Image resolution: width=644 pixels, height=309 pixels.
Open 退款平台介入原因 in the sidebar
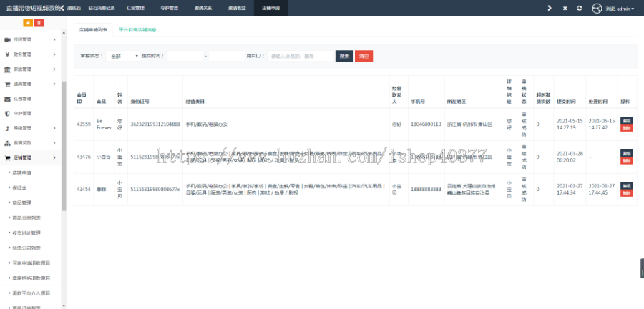pyautogui.click(x=31, y=293)
